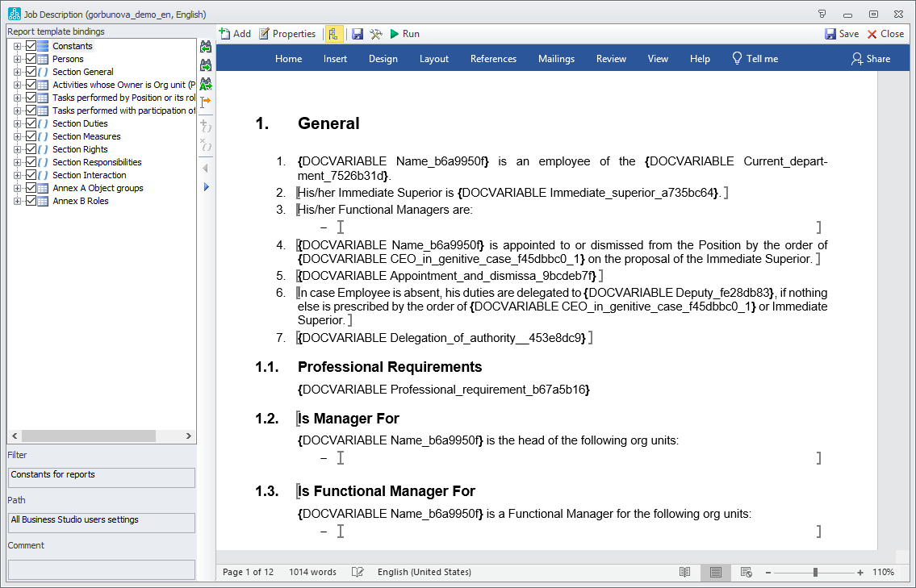Image resolution: width=916 pixels, height=588 pixels.
Task: Uncheck the Annex A Object groups checkbox
Action: pos(31,188)
